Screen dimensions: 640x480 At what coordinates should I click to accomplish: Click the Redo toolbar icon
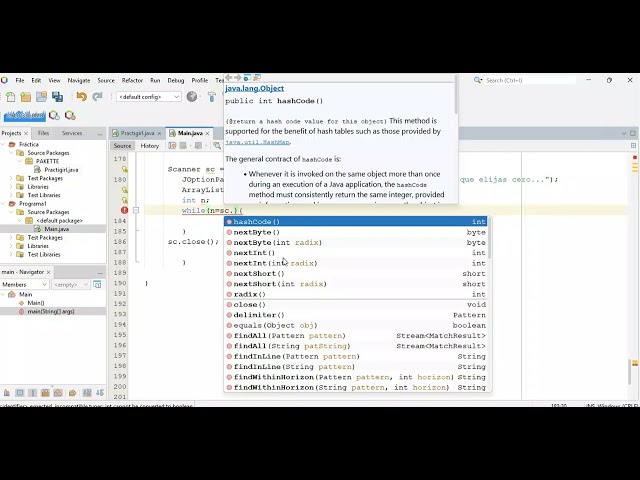click(x=97, y=97)
